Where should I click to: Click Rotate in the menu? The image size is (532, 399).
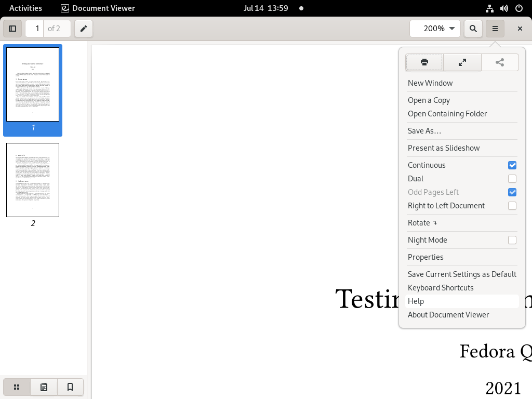tap(462, 223)
